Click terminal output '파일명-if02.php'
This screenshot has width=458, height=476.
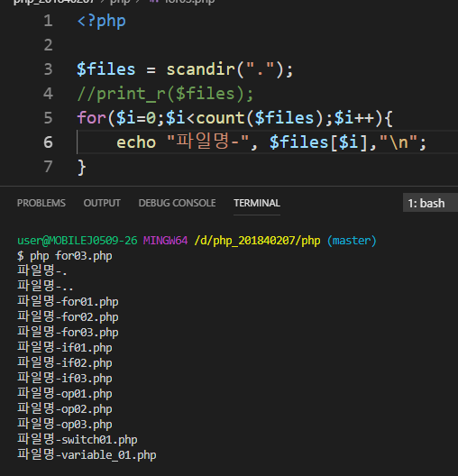click(65, 362)
